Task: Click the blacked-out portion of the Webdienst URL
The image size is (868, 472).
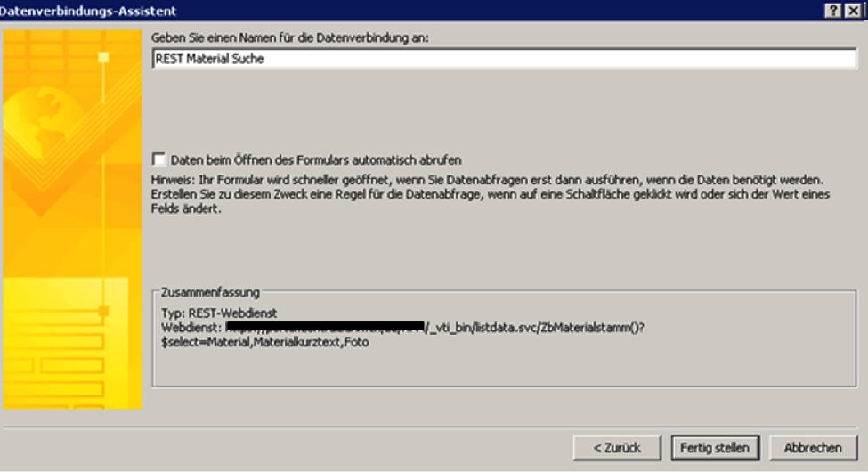Action: 325,327
